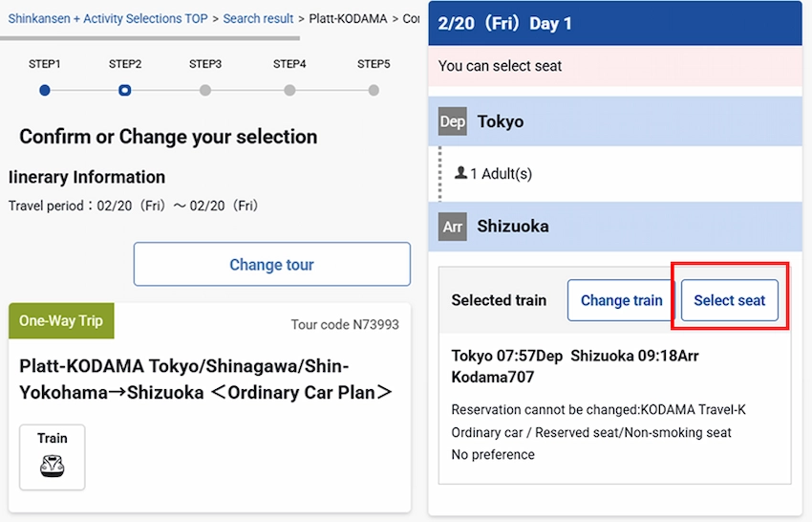Go back to Search result breadcrumb

click(258, 18)
